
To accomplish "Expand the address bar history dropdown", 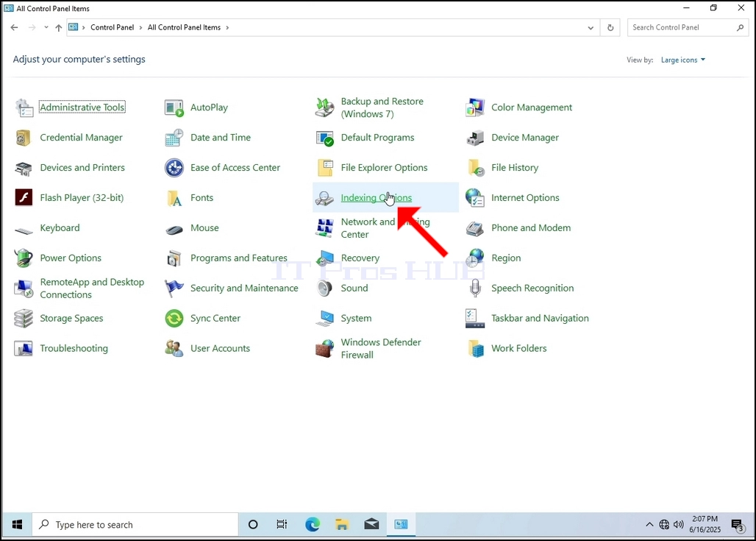I will coord(591,28).
